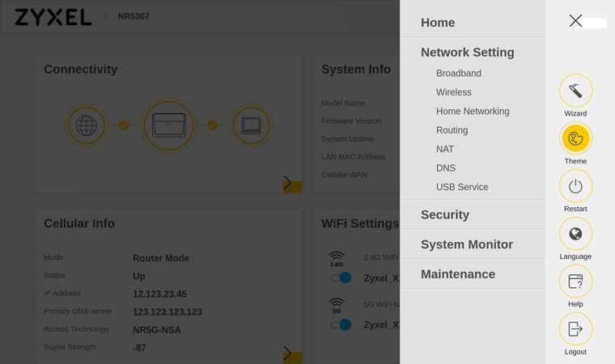The height and width of the screenshot is (364, 615).
Task: Click the Theme palette icon
Action: [x=575, y=138]
